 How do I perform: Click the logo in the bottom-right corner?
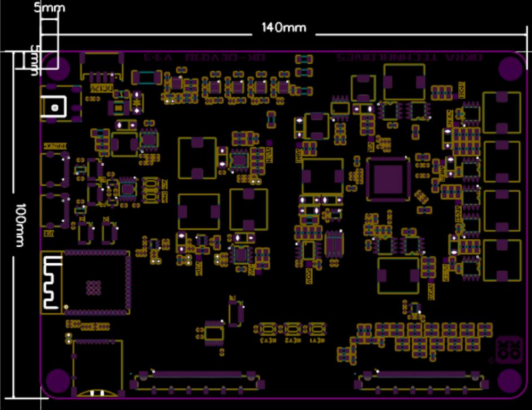pyautogui.click(x=509, y=350)
